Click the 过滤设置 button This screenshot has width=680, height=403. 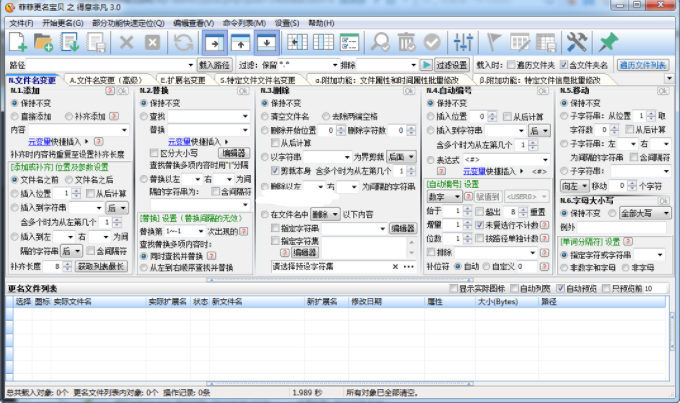tap(451, 65)
